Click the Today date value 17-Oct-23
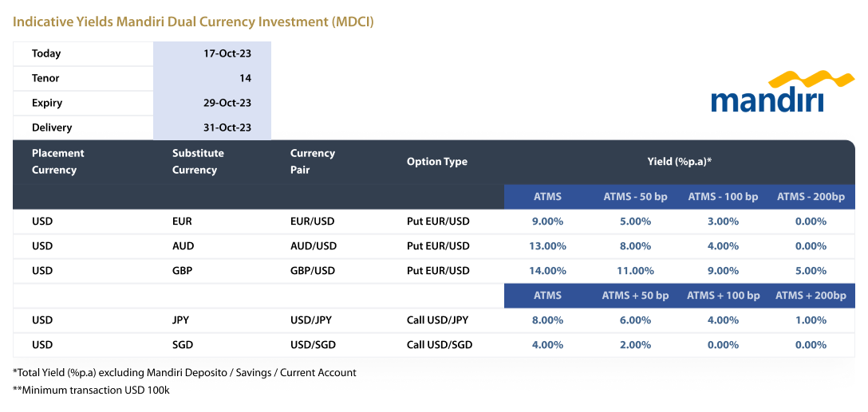The height and width of the screenshot is (412, 868). click(227, 53)
